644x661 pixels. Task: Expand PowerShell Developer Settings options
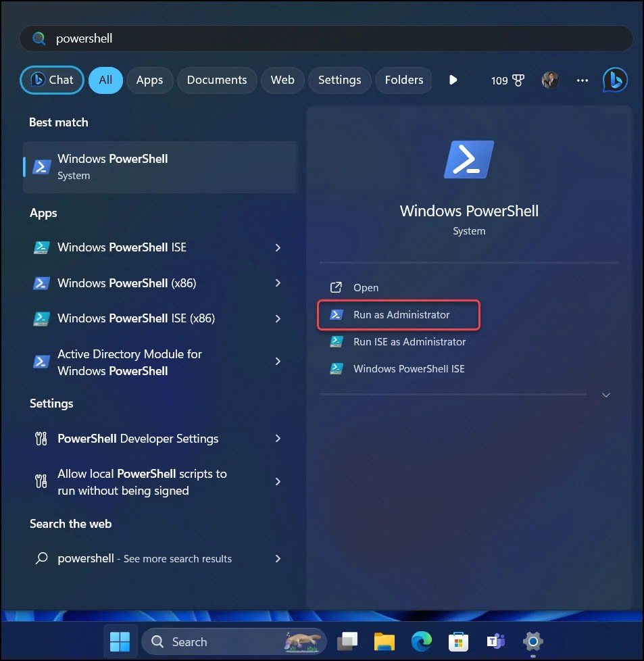tap(278, 439)
